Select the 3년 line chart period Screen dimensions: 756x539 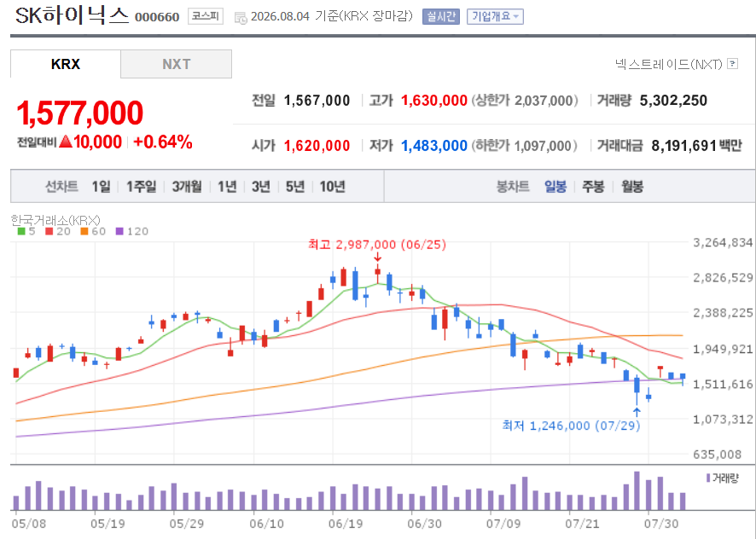pos(261,186)
